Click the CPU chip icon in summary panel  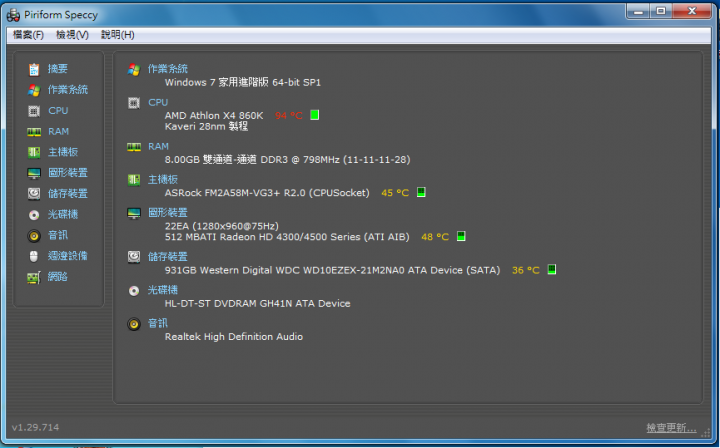pyautogui.click(x=134, y=103)
